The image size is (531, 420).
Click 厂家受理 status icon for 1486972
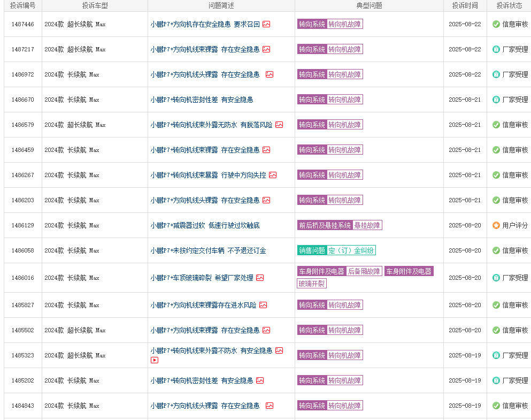496,74
